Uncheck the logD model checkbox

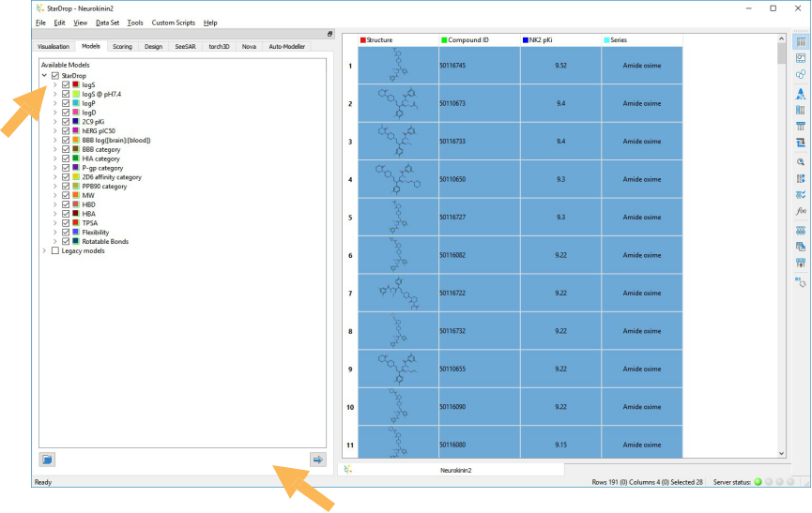coord(66,113)
